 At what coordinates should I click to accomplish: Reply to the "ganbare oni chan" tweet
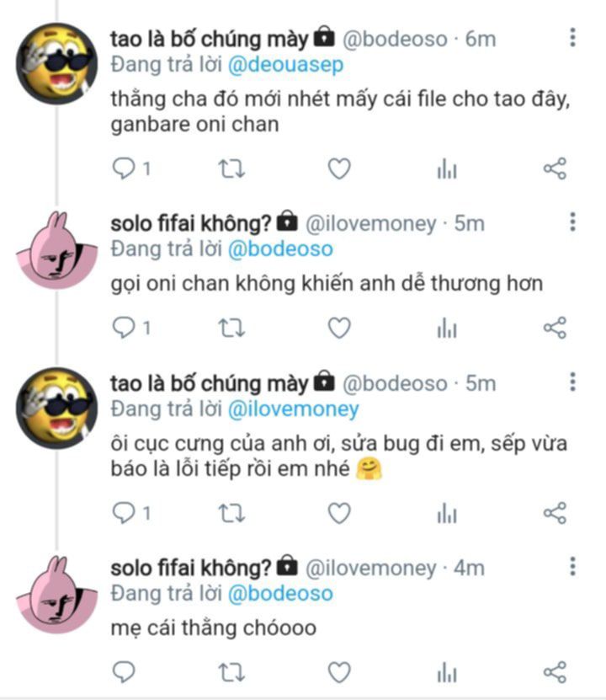click(x=125, y=169)
